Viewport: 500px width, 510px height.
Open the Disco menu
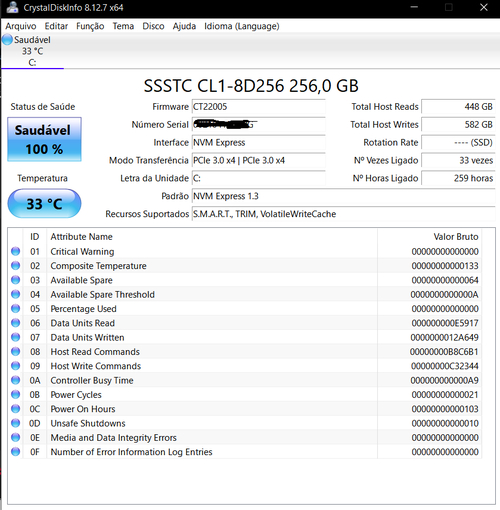pos(153,26)
